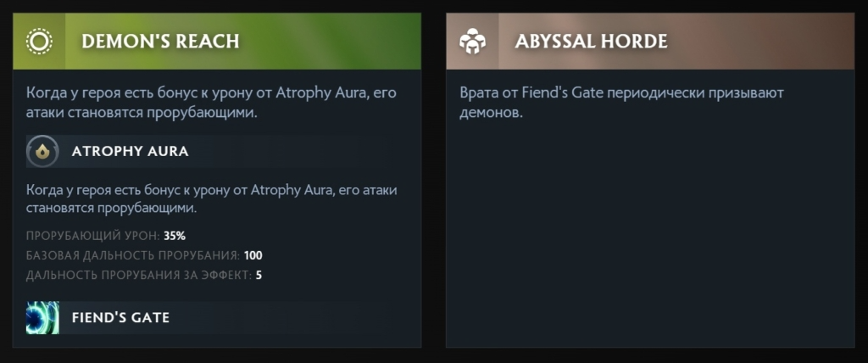868x363 pixels.
Task: Open the ATROPHY AURA ability label
Action: 130,152
